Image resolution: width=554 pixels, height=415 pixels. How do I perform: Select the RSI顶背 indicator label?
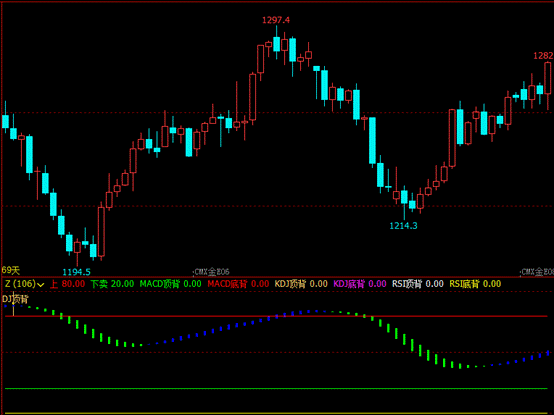pos(407,284)
